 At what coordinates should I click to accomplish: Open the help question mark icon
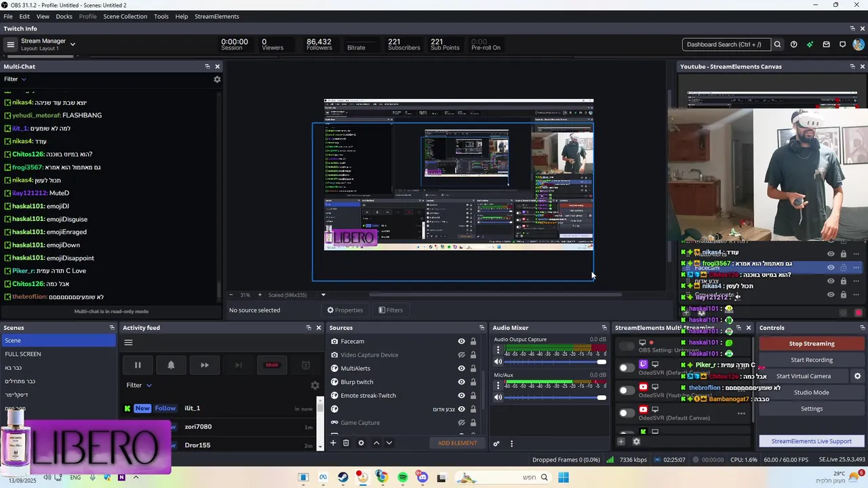click(793, 45)
